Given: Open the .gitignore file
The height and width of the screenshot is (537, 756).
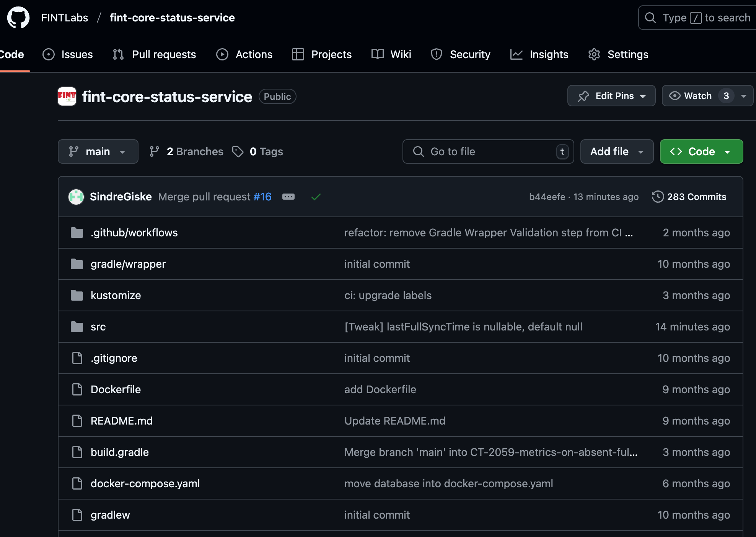Looking at the screenshot, I should 114,358.
